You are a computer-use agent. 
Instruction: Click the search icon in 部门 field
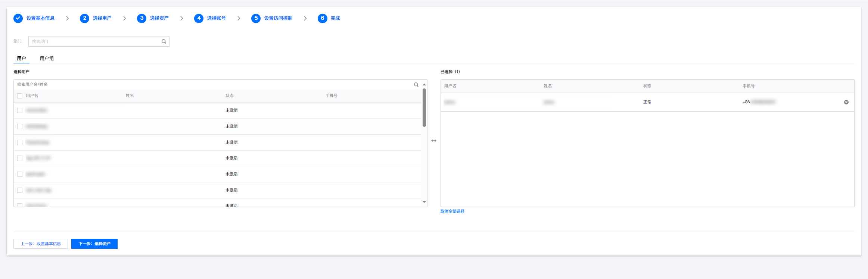coord(164,41)
